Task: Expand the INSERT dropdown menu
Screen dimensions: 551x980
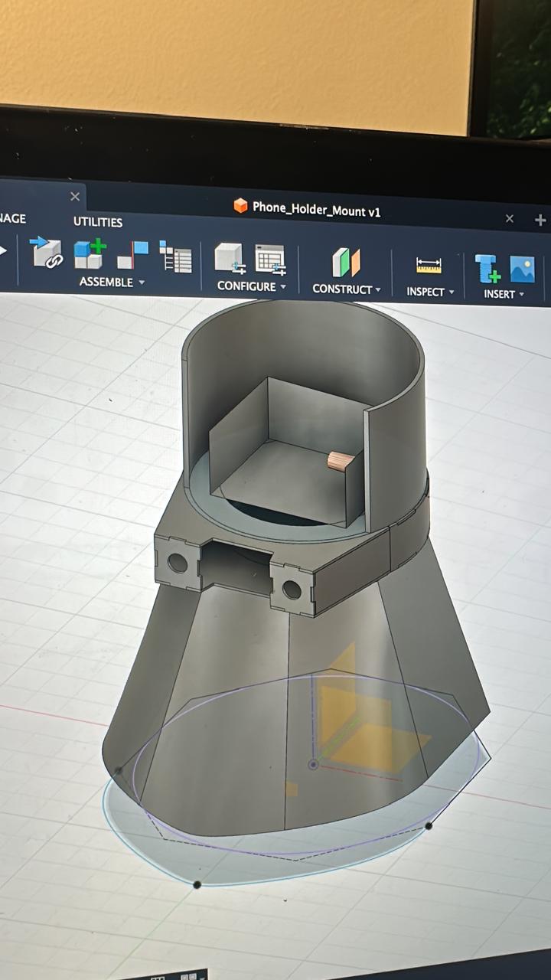Action: [504, 294]
